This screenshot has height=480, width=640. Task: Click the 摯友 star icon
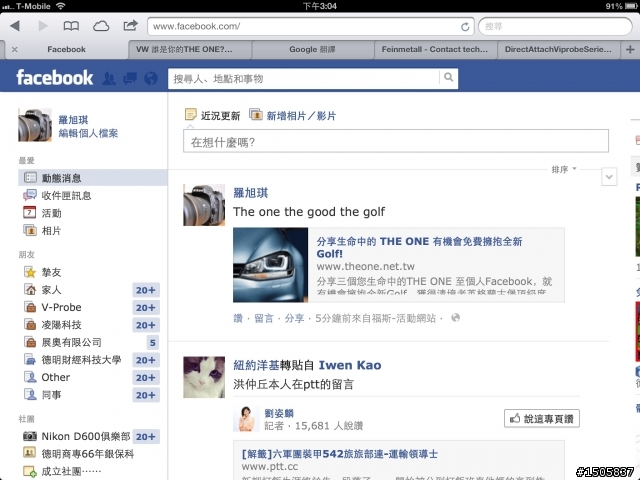(x=30, y=272)
